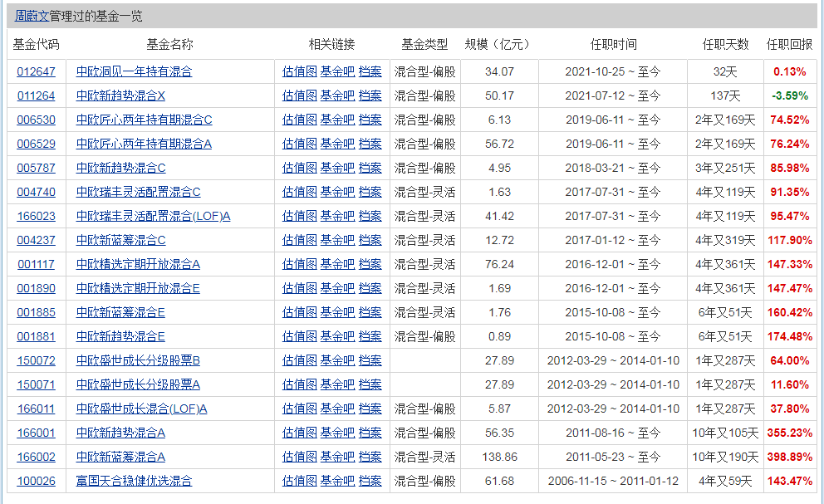Open fund code 166001 link
Screen dimensions: 824x504
[37, 433]
